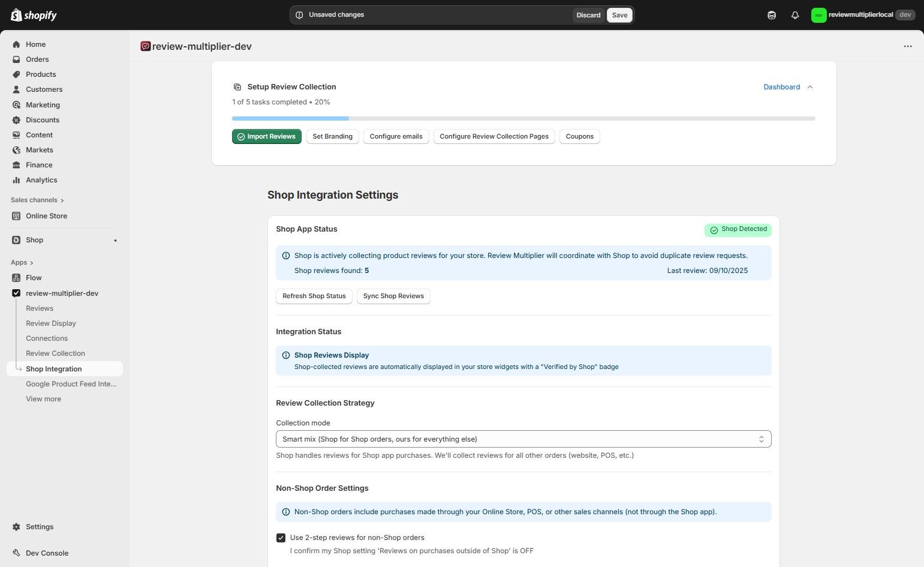
Task: Click the reviewmultiplierlocal store avatar
Action: pos(818,15)
